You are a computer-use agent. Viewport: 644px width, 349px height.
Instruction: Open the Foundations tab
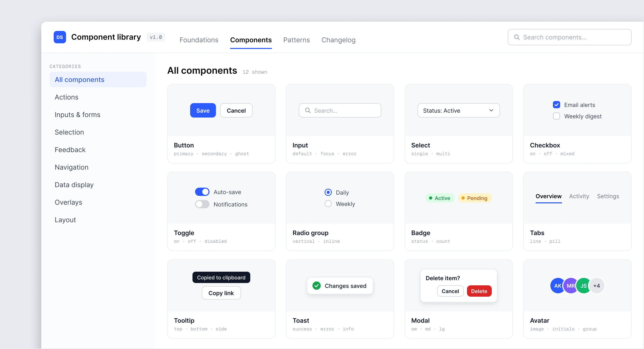(x=199, y=40)
